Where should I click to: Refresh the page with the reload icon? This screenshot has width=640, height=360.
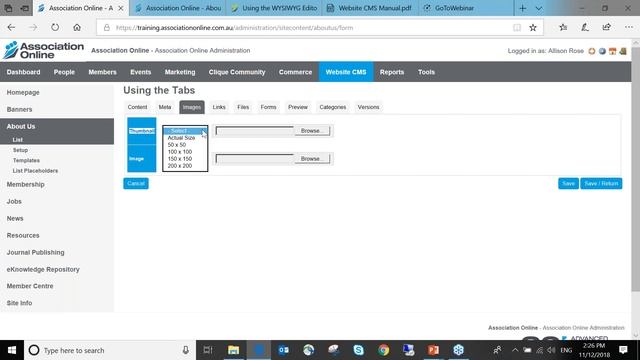55,28
